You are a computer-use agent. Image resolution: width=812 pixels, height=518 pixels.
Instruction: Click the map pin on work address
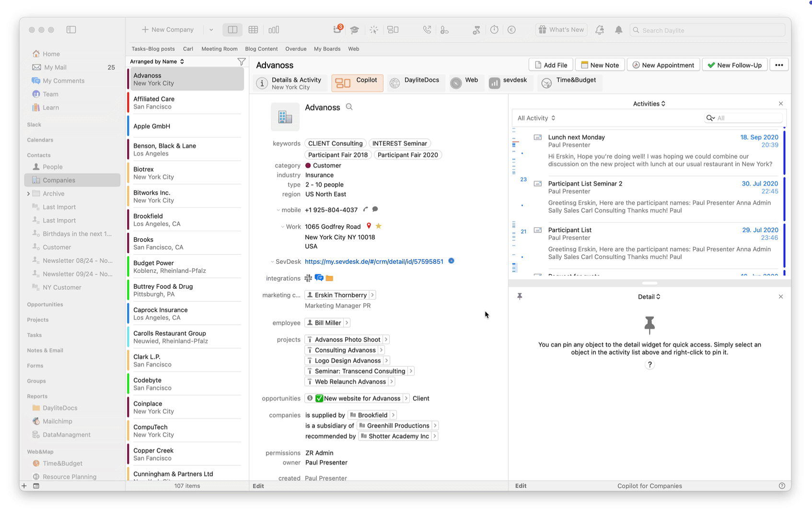[369, 226]
